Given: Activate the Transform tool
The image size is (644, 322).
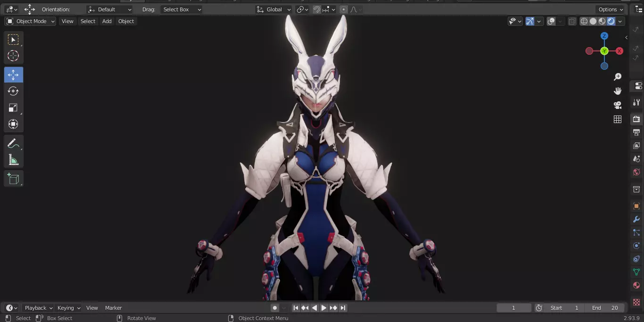Looking at the screenshot, I should tap(13, 124).
